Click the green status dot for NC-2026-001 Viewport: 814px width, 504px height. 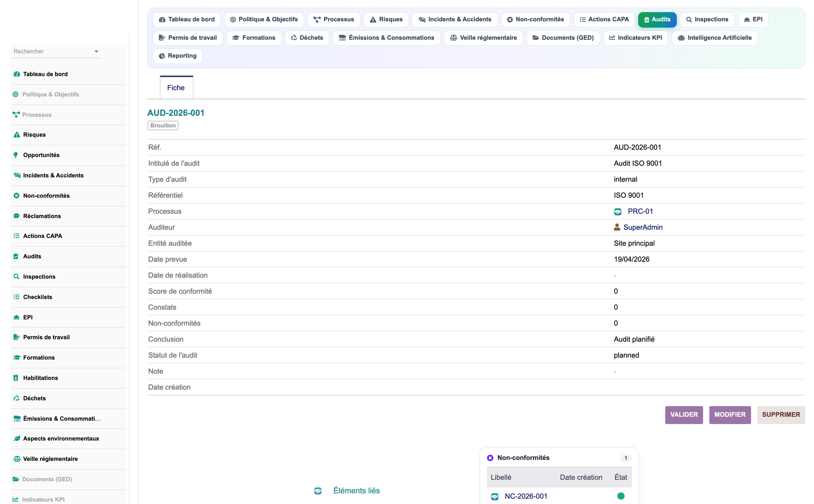[x=621, y=496]
